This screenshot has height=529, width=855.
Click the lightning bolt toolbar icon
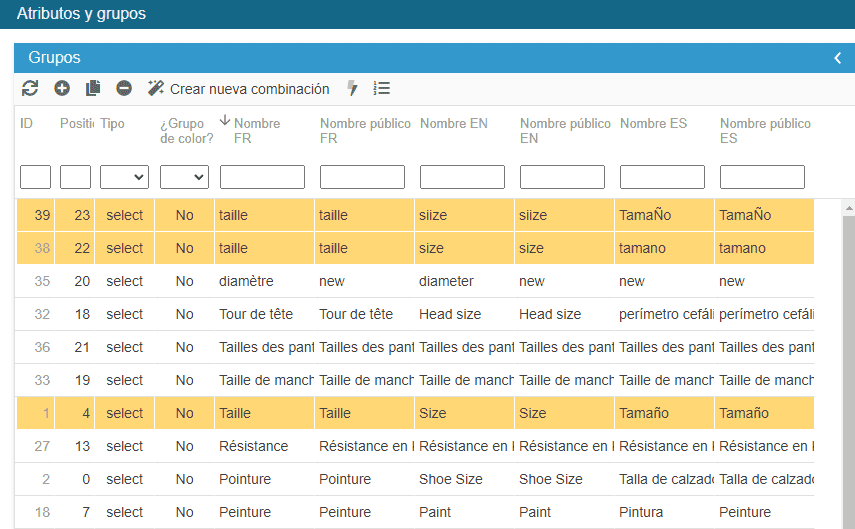pyautogui.click(x=352, y=89)
